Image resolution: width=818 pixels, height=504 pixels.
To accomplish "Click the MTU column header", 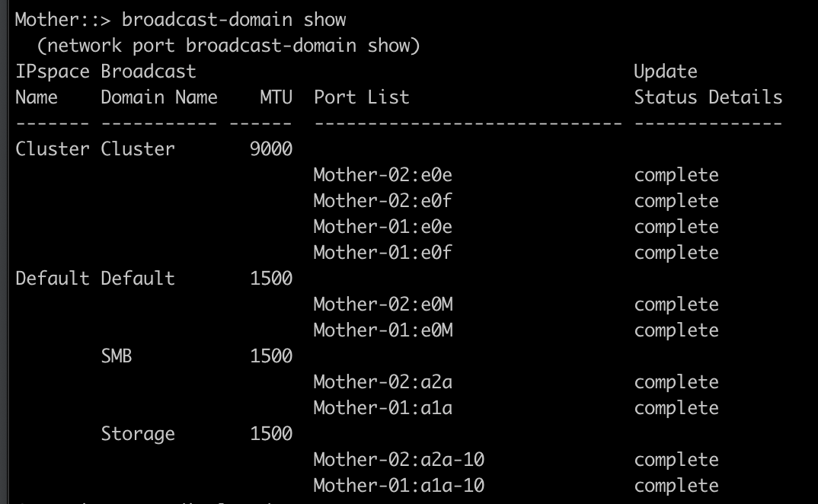I will point(276,97).
